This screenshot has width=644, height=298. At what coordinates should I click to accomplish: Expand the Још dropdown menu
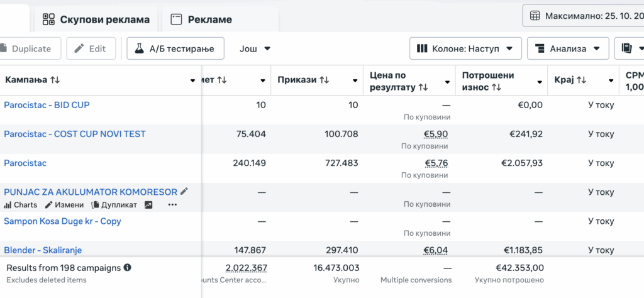click(x=255, y=48)
